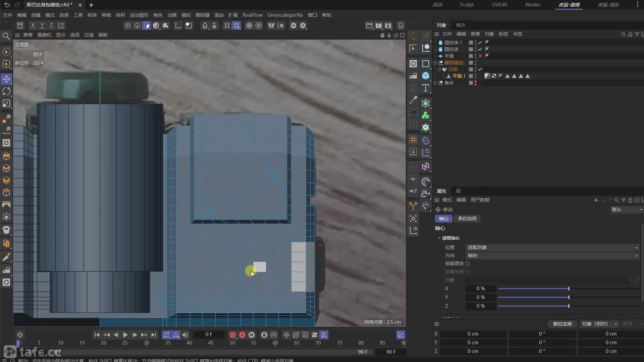Click frame 45 on the timeline ruler

pyautogui.click(x=211, y=343)
